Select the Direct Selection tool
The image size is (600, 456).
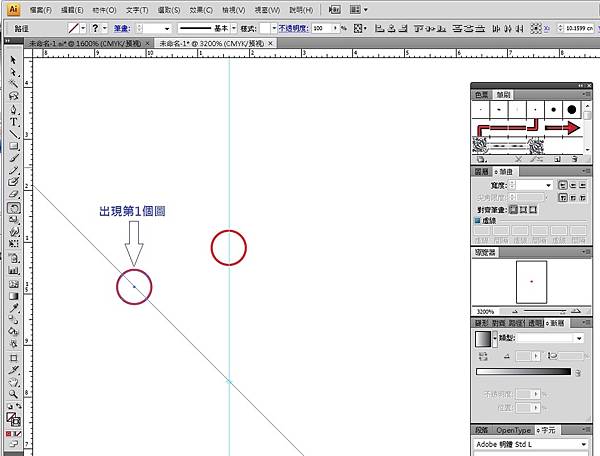[13, 72]
